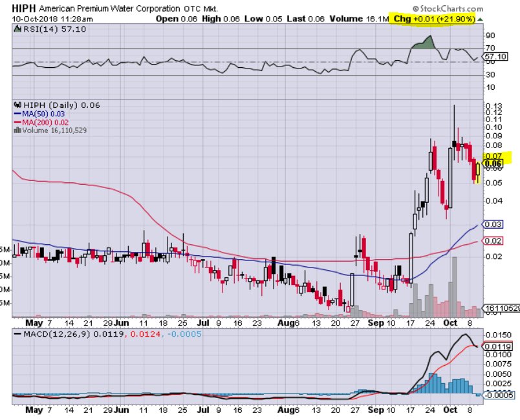Image resolution: width=520 pixels, height=420 pixels.
Task: Click the blue -0.0005 histogram value in legend
Action: click(x=184, y=334)
